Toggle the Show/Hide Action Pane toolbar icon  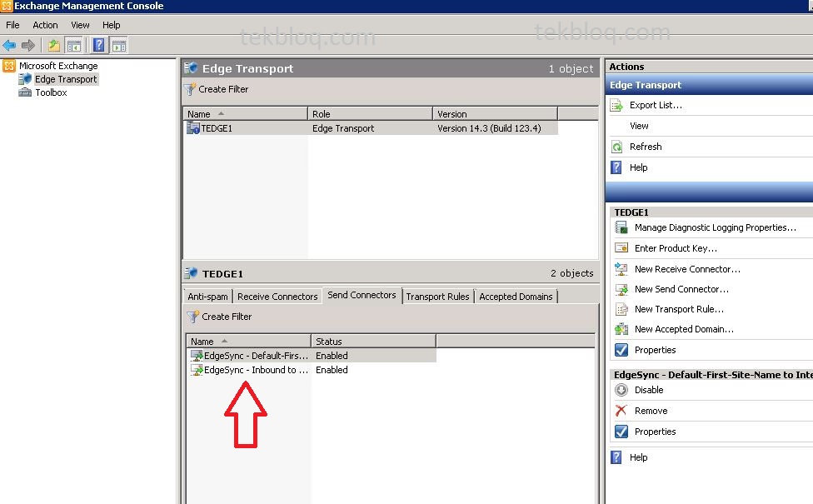coord(119,46)
